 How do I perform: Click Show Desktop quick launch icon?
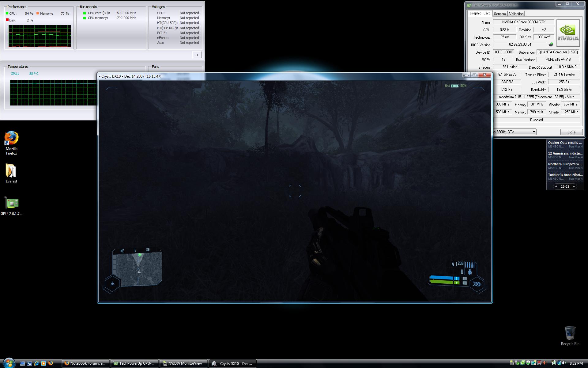(x=22, y=363)
